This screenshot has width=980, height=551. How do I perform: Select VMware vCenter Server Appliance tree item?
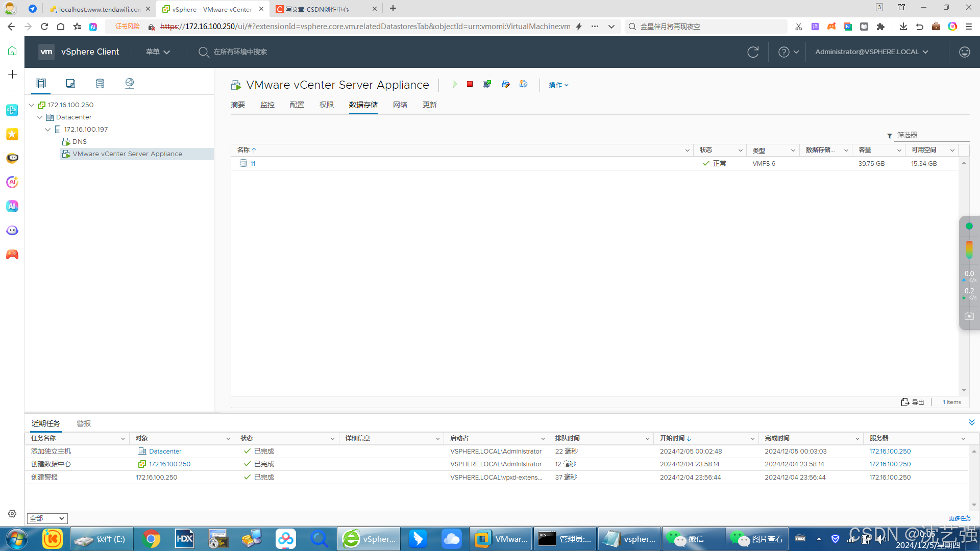[x=127, y=154]
